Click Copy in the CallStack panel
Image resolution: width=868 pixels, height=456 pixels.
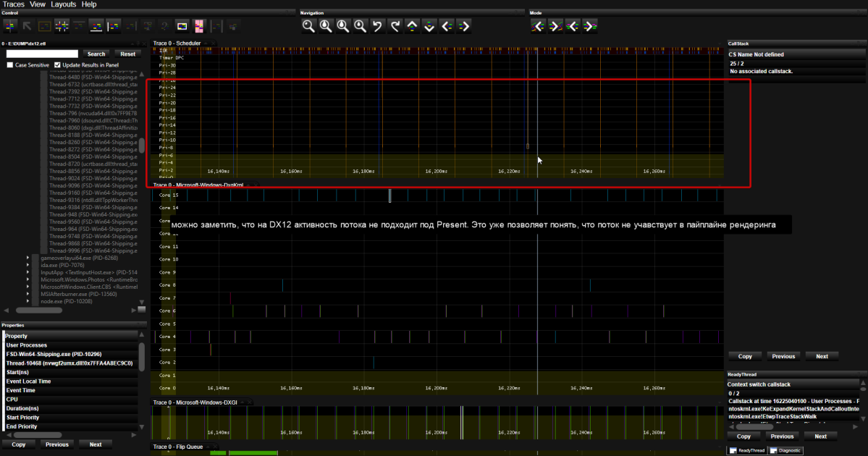pos(745,356)
